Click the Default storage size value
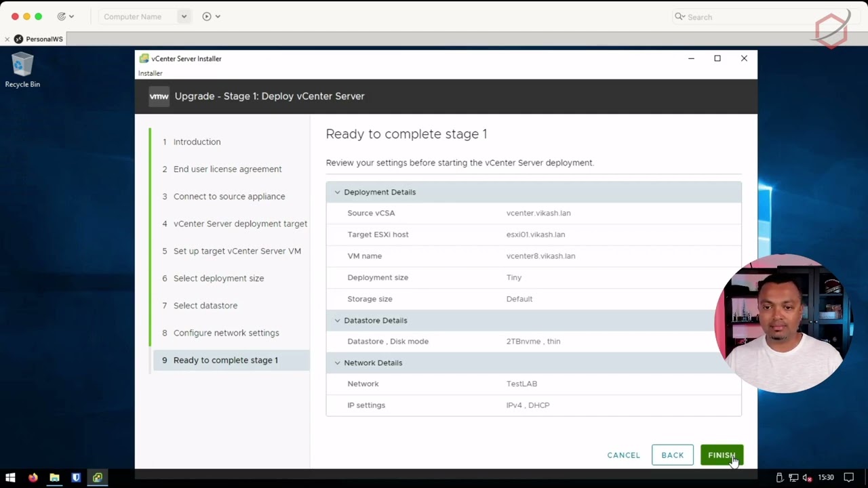868x488 pixels. click(519, 299)
